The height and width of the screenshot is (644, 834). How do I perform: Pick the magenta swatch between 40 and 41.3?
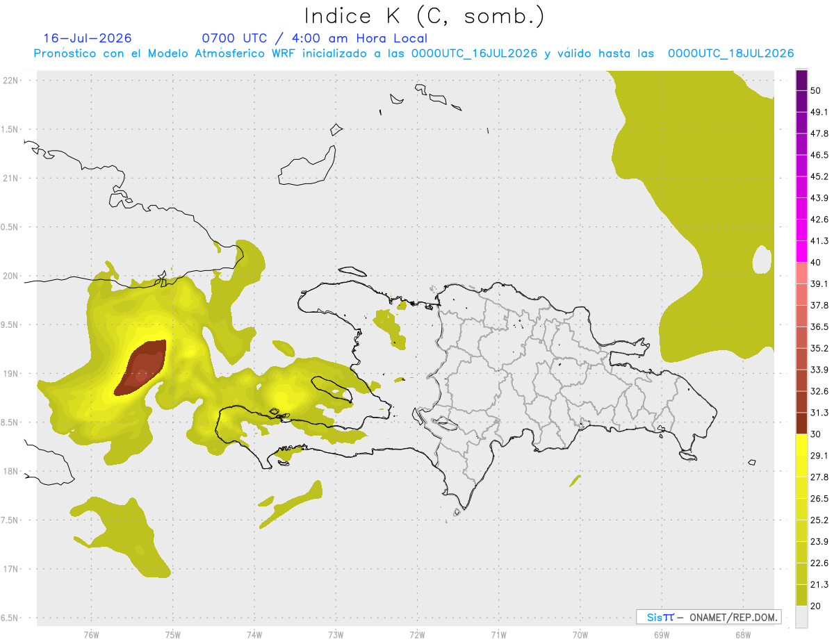(x=801, y=251)
